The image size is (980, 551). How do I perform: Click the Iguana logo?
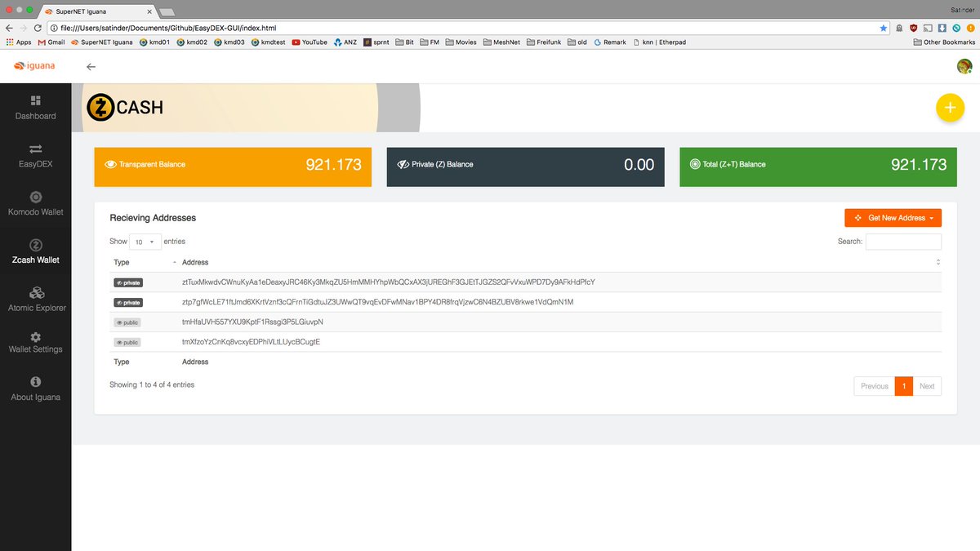pyautogui.click(x=34, y=66)
